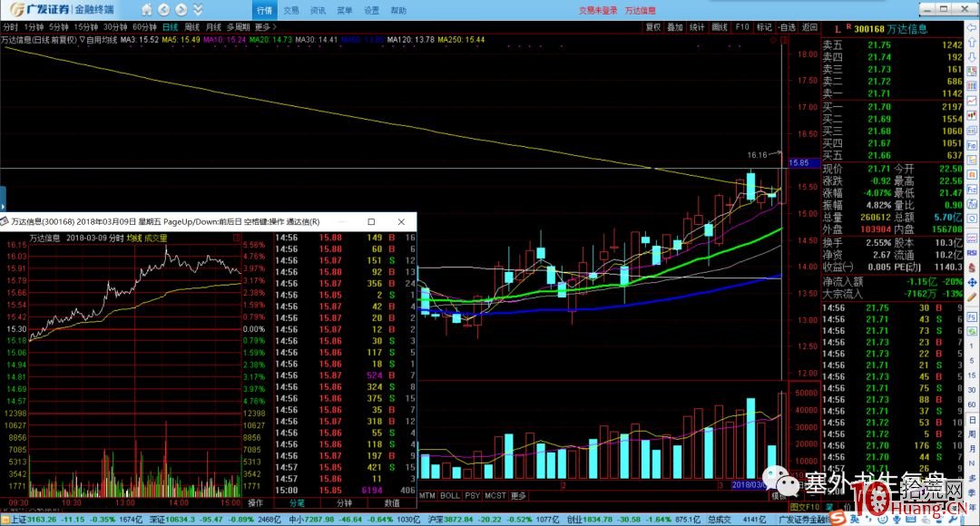
Task: Click the 交易未登录 login link
Action: [597, 11]
